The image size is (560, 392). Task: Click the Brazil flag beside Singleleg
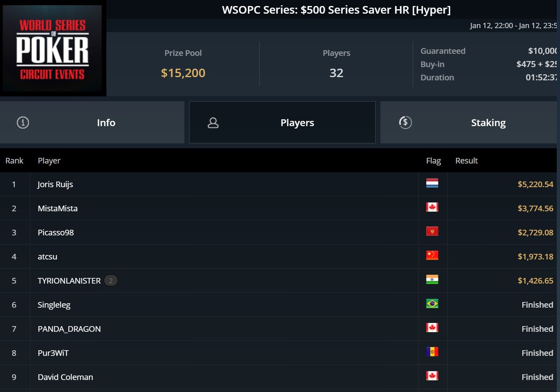(432, 304)
